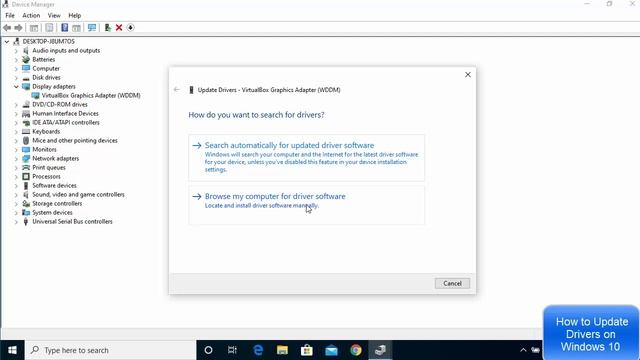The height and width of the screenshot is (360, 640).
Task: Launch Google Chrome from the taskbar
Action: [x=356, y=350]
